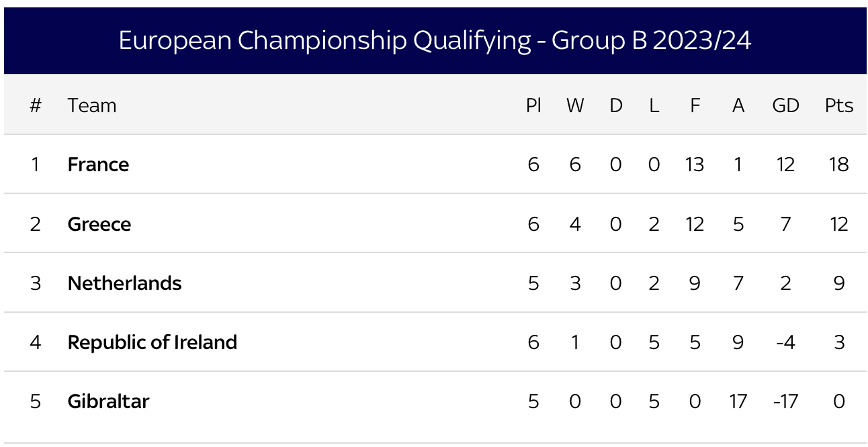Click the W column header
The image size is (868, 447).
575,105
